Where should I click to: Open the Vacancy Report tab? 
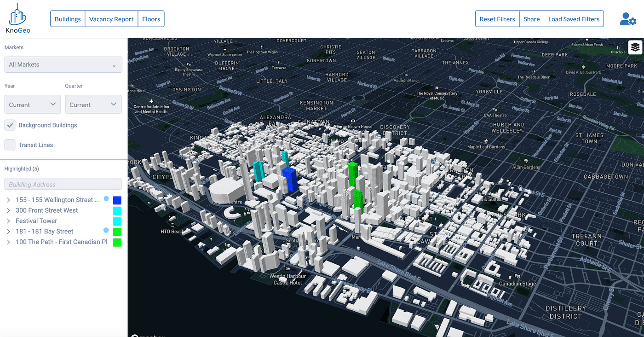pos(111,19)
